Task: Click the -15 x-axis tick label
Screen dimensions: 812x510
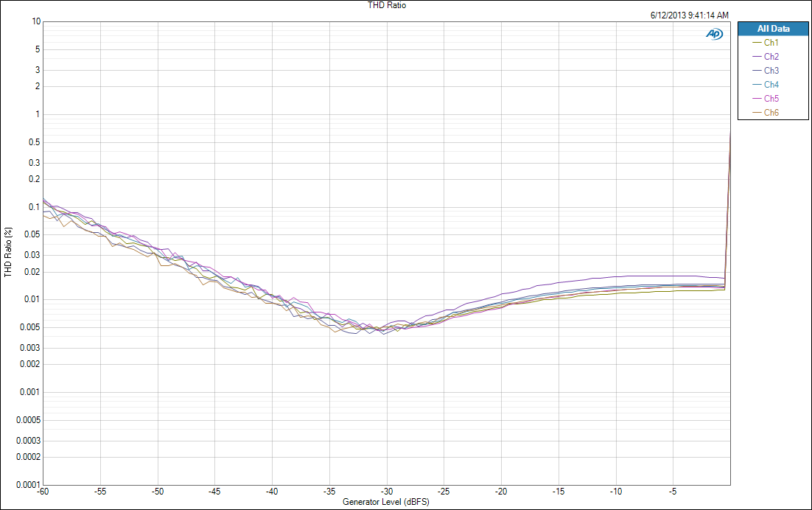Action: point(559,492)
